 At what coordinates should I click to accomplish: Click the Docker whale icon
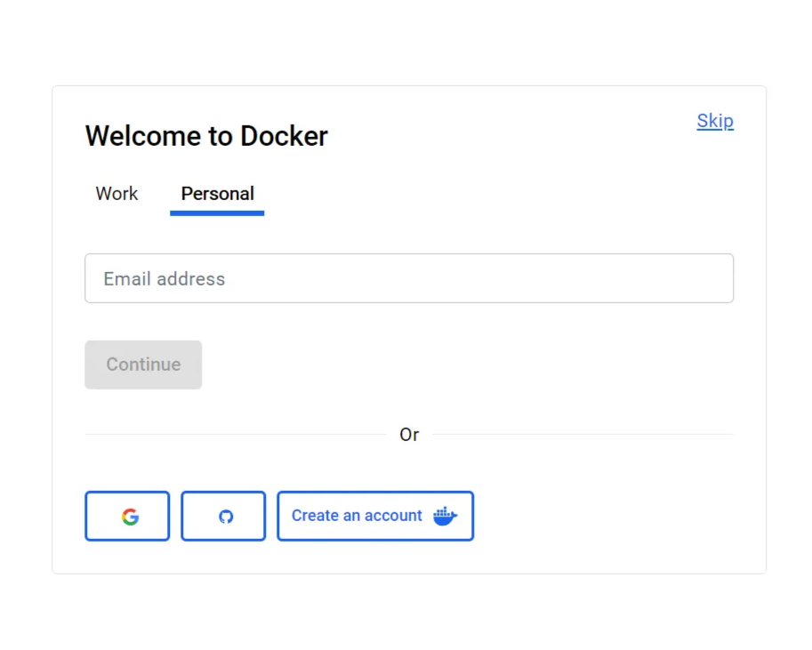(x=445, y=516)
